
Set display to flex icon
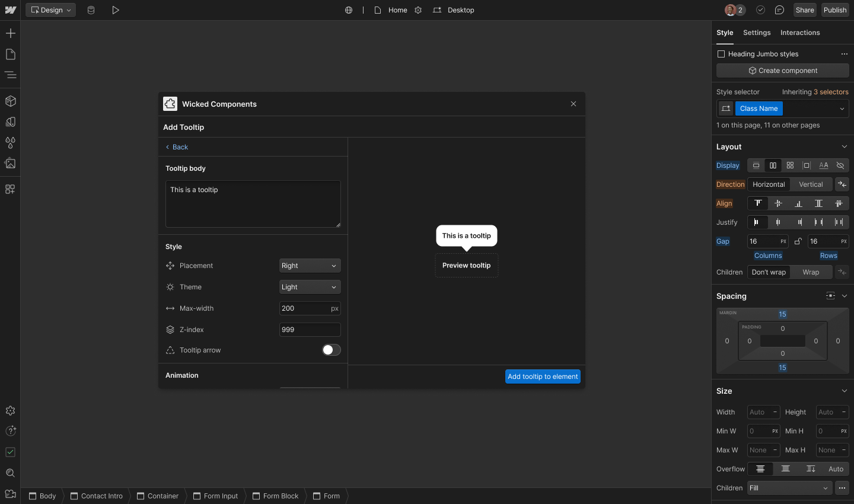(x=773, y=165)
